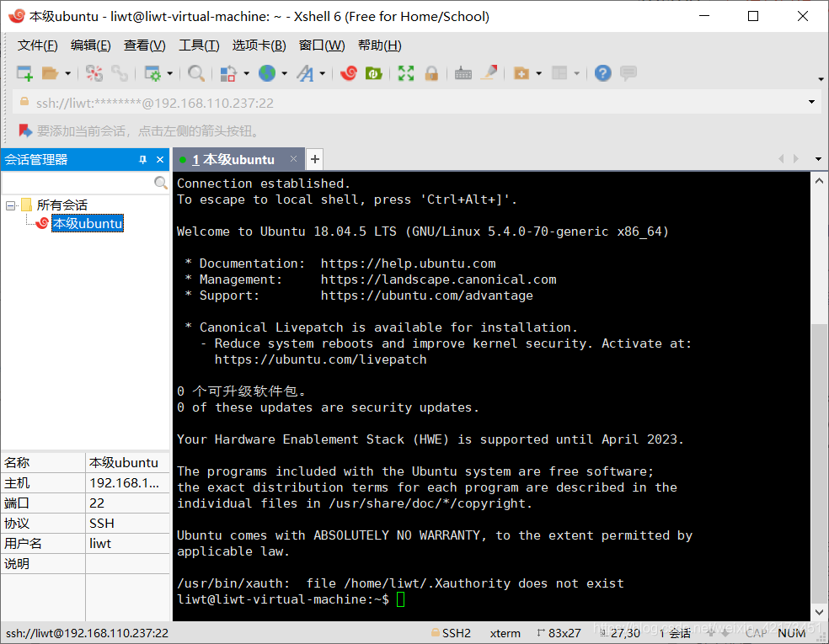
Task: Click the Encoding globe icon
Action: 267,73
